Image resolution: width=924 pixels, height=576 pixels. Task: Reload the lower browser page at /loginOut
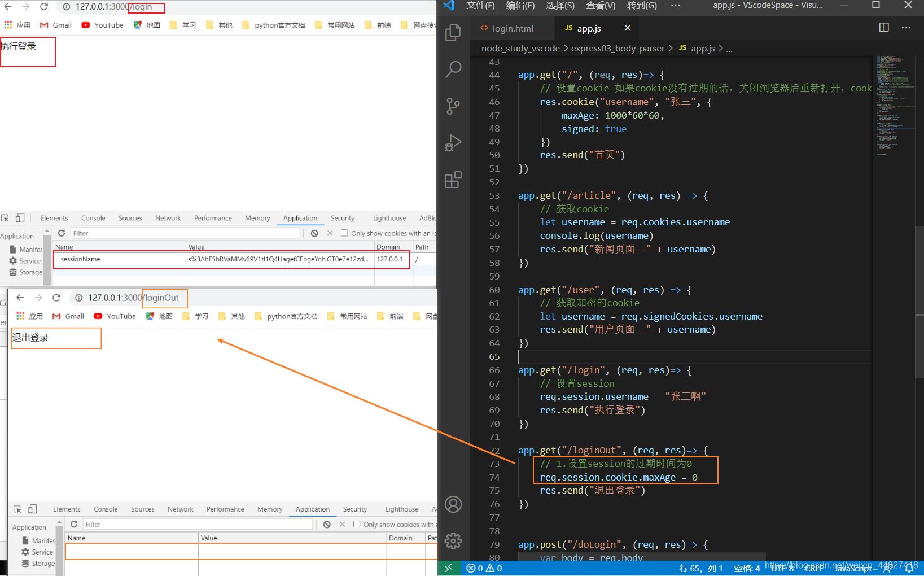[56, 298]
